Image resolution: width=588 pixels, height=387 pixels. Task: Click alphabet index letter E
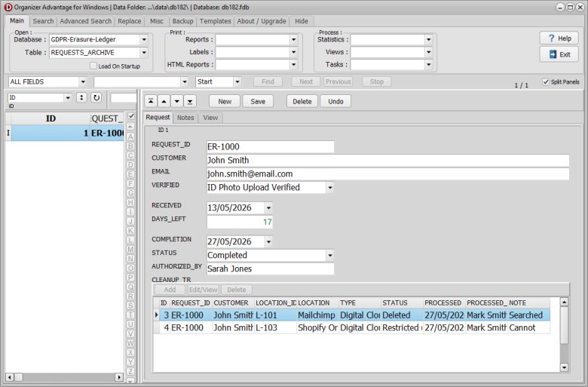pyautogui.click(x=130, y=174)
